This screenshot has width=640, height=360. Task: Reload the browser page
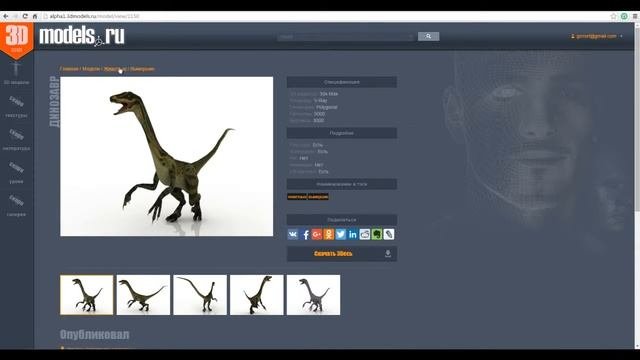tap(25, 16)
